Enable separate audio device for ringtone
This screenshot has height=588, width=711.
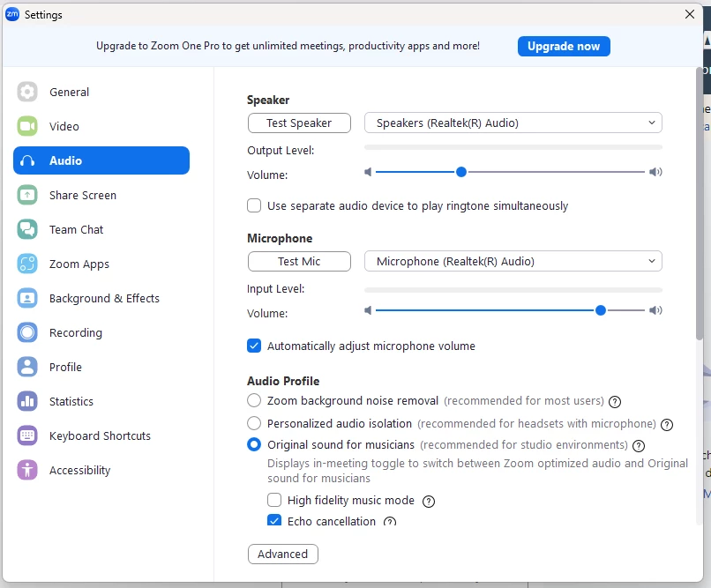pos(254,205)
